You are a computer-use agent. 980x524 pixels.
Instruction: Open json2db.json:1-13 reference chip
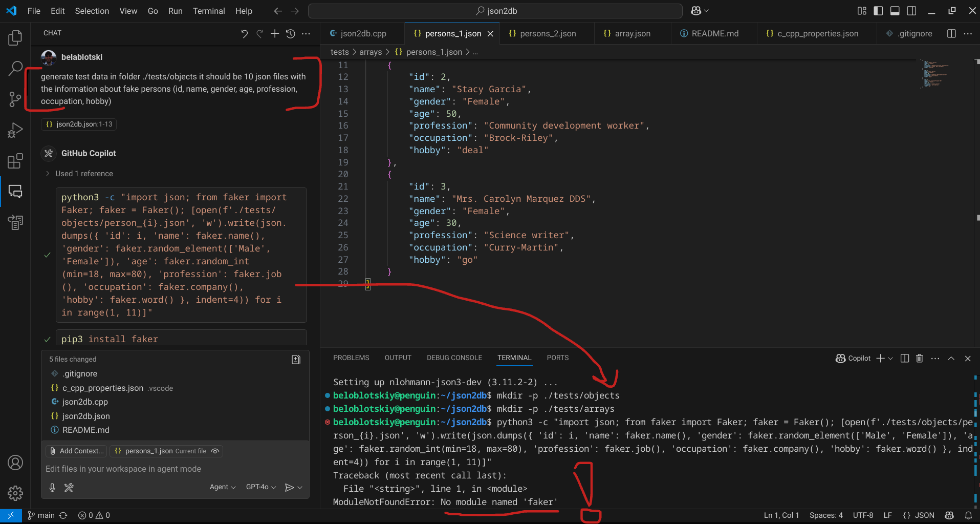(x=79, y=124)
